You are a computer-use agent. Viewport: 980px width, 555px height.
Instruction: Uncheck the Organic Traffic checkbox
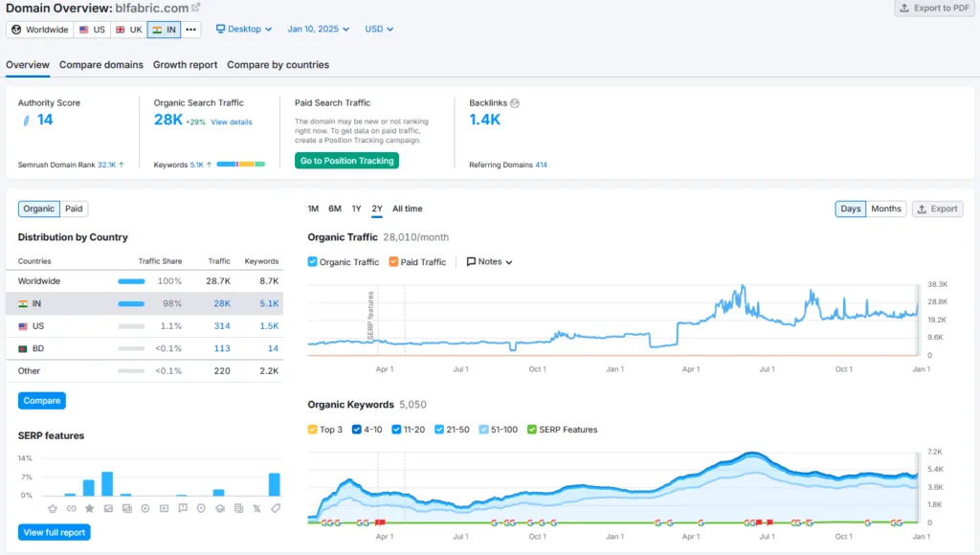[313, 262]
